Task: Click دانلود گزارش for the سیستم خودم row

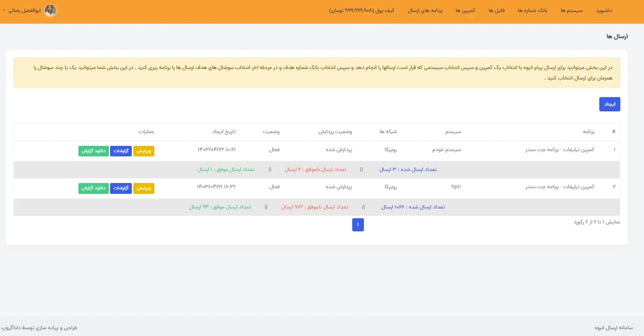Action: tap(94, 151)
